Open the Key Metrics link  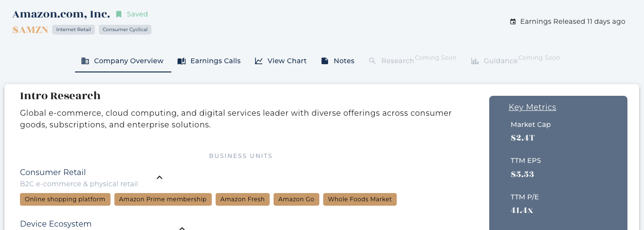[x=532, y=107]
